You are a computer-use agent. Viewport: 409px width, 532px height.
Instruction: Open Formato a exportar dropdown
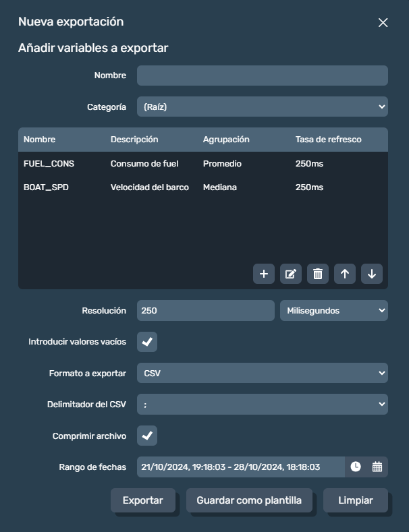[x=263, y=373]
